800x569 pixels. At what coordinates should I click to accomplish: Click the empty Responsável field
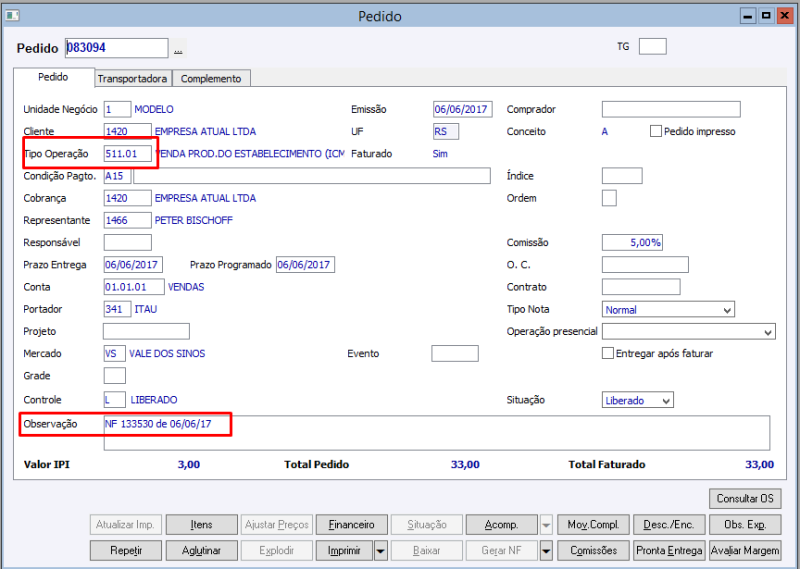[x=128, y=242]
